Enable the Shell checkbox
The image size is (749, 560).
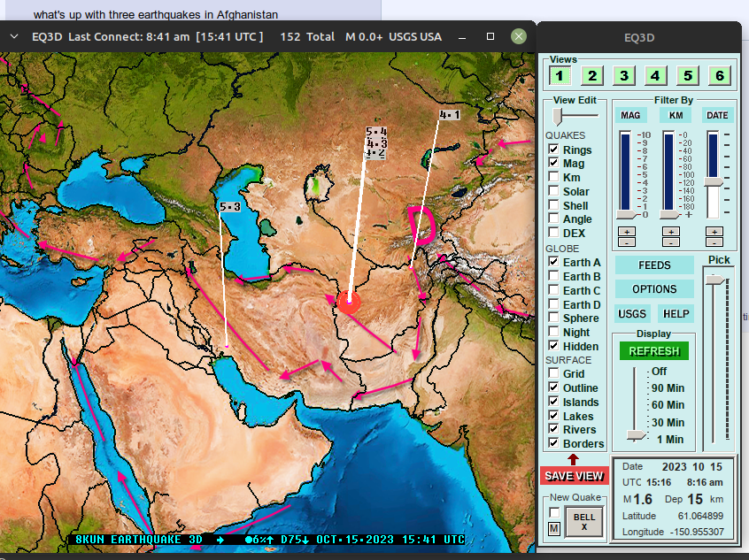pyautogui.click(x=553, y=205)
